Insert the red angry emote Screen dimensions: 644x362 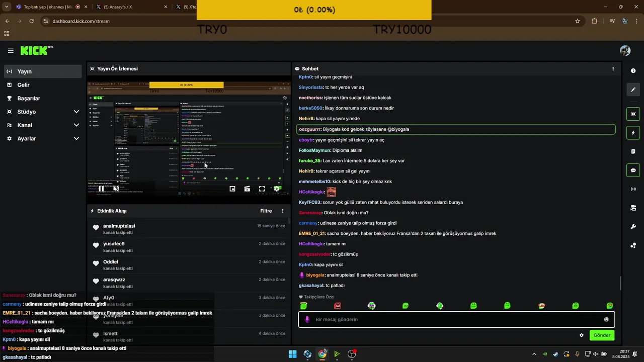338,306
